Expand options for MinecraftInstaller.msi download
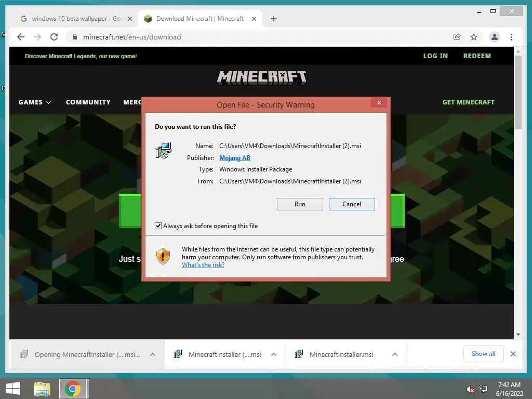Image resolution: width=532 pixels, height=399 pixels. (395, 354)
